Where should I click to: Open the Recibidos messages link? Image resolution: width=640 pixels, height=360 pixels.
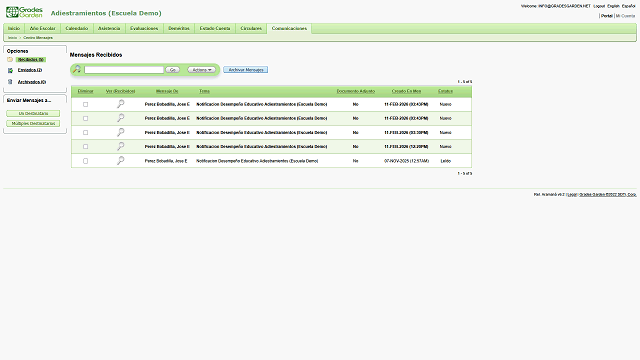tap(31, 60)
